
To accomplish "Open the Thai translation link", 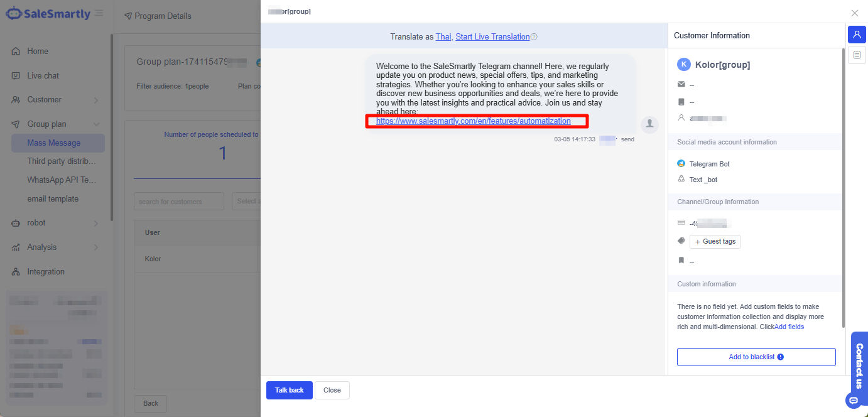I will pyautogui.click(x=443, y=36).
